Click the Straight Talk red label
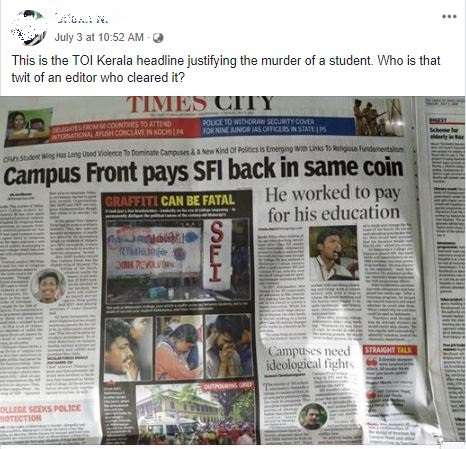466x449 pixels. click(389, 350)
